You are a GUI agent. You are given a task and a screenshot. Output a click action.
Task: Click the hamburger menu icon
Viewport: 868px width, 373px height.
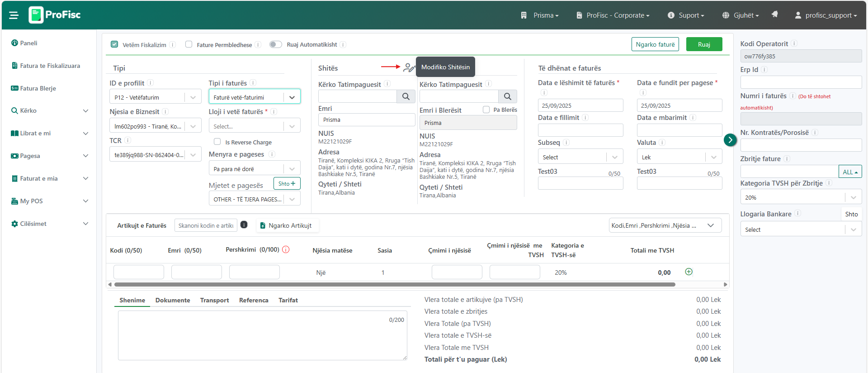(14, 15)
